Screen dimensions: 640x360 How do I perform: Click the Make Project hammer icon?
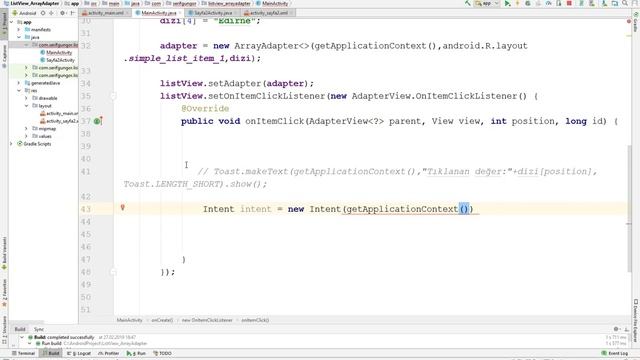(x=468, y=3)
